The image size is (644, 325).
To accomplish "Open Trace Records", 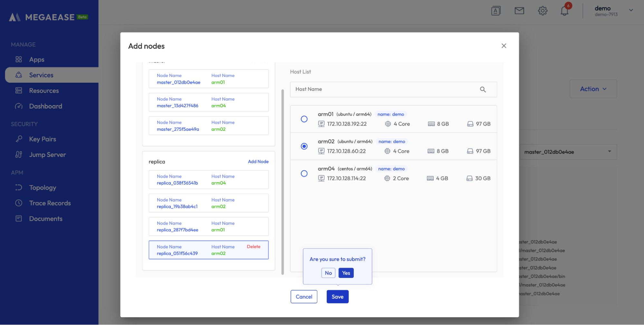I will pos(50,203).
